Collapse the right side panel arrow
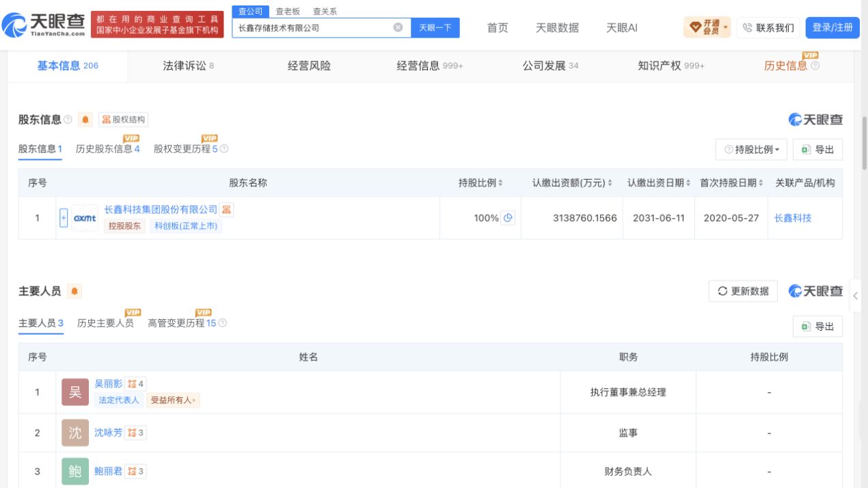Viewport: 868px width, 488px height. pyautogui.click(x=855, y=296)
